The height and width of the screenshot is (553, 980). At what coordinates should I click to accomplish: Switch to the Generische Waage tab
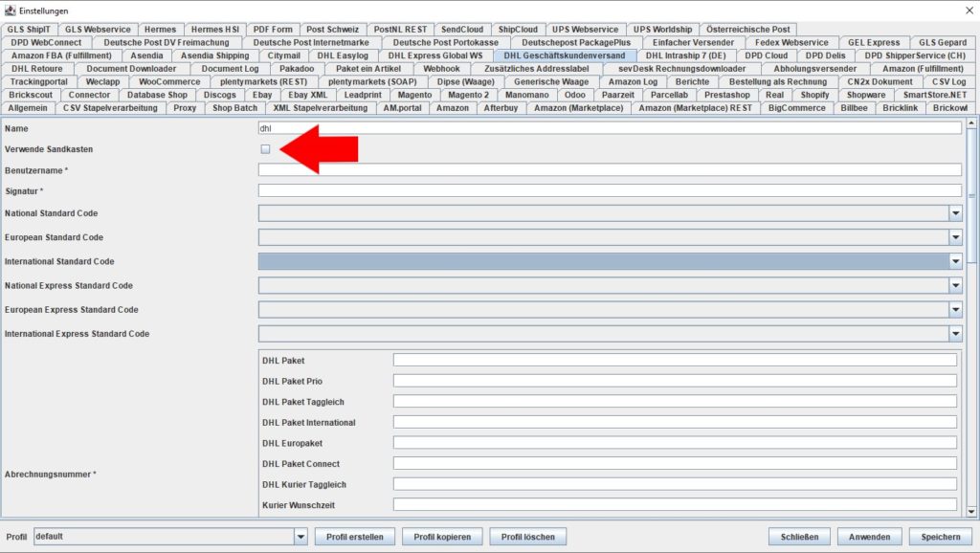tap(551, 82)
